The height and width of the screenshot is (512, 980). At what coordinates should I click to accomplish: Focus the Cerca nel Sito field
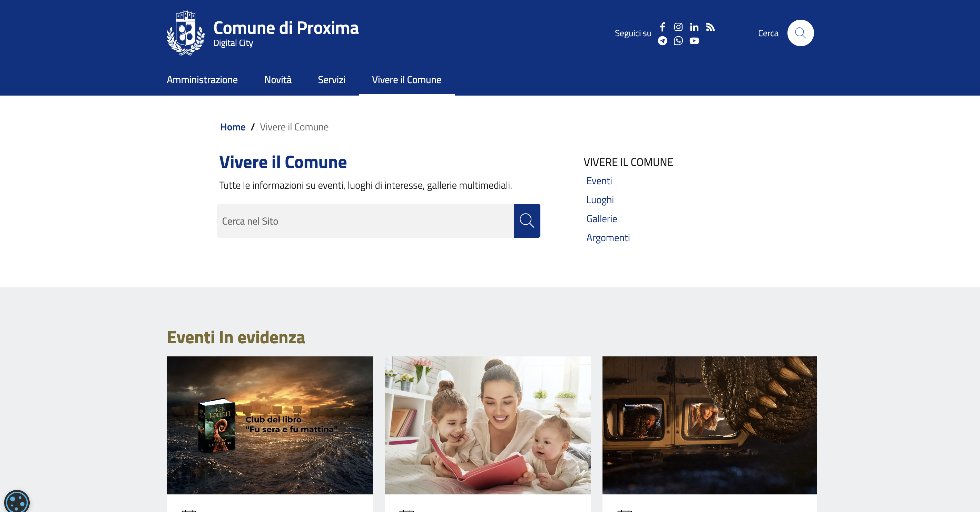coord(365,221)
